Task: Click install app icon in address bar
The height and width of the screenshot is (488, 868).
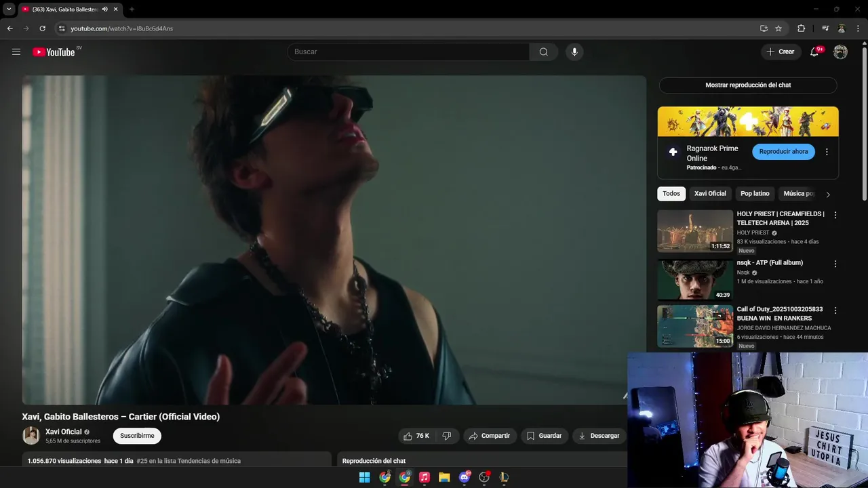Action: 764,28
